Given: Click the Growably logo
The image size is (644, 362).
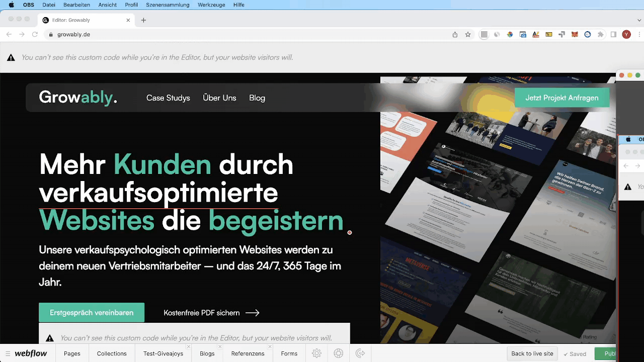Looking at the screenshot, I should (x=78, y=97).
